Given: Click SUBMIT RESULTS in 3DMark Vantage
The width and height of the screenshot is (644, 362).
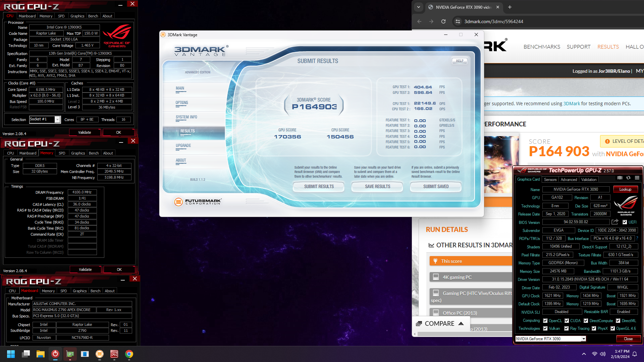Looking at the screenshot, I should point(319,186).
